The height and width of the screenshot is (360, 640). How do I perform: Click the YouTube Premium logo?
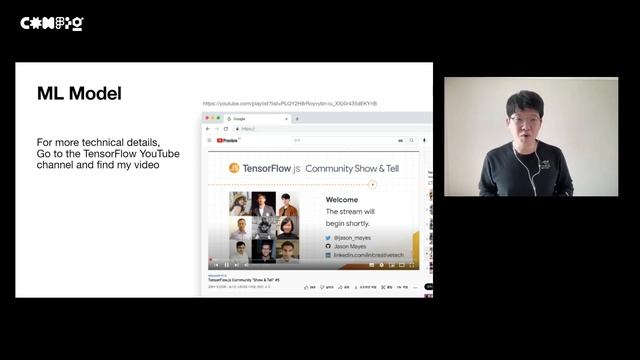point(228,140)
